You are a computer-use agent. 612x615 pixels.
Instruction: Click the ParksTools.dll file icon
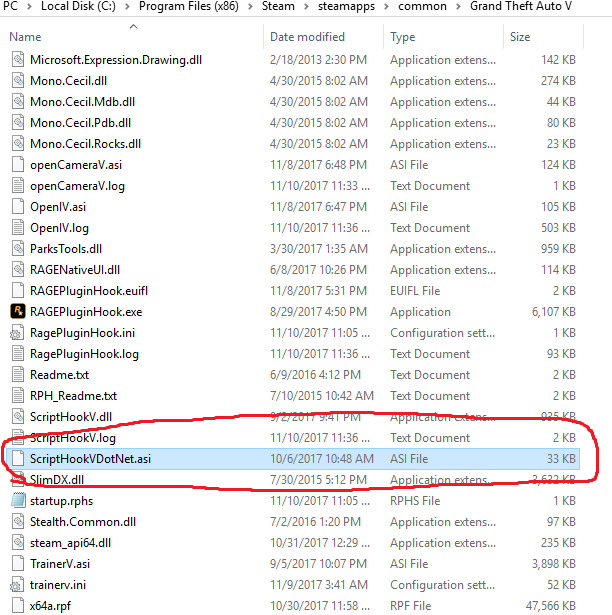tap(18, 249)
